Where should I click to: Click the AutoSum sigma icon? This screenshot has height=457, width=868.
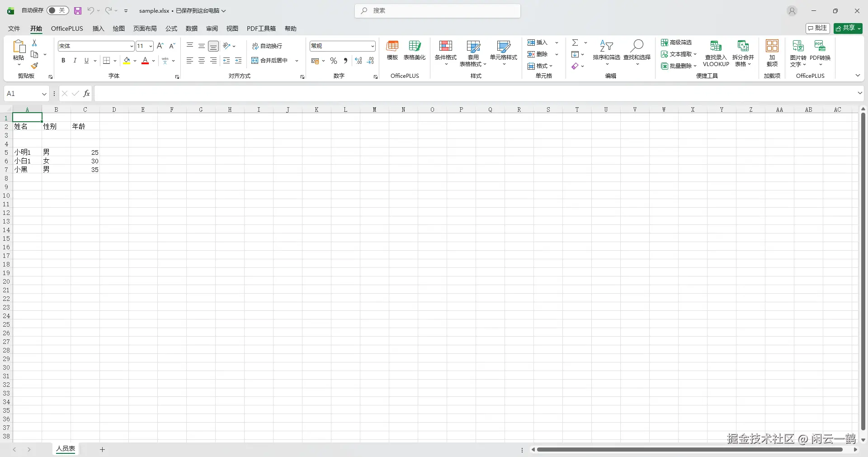(x=575, y=43)
